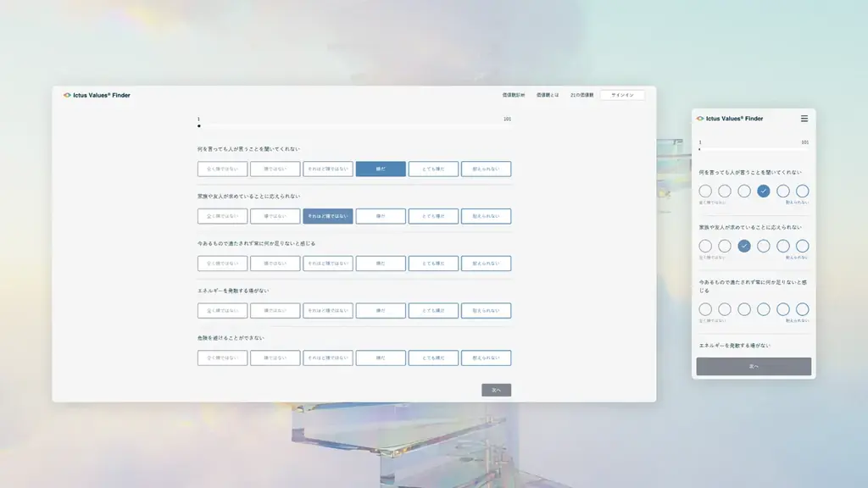Viewport: 868px width, 488px height.
Task: Click 次へ button in desktop form
Action: point(496,390)
